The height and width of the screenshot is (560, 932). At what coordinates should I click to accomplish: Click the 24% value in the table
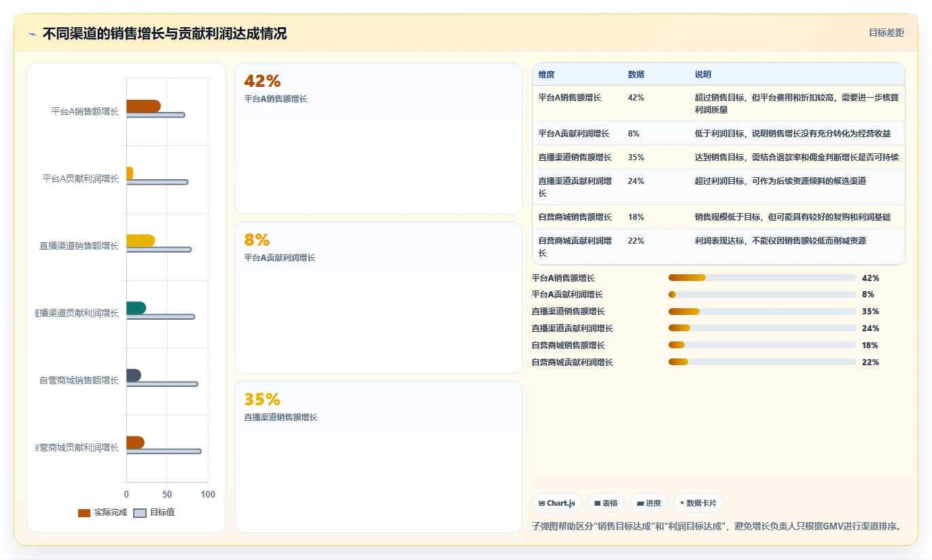click(636, 181)
